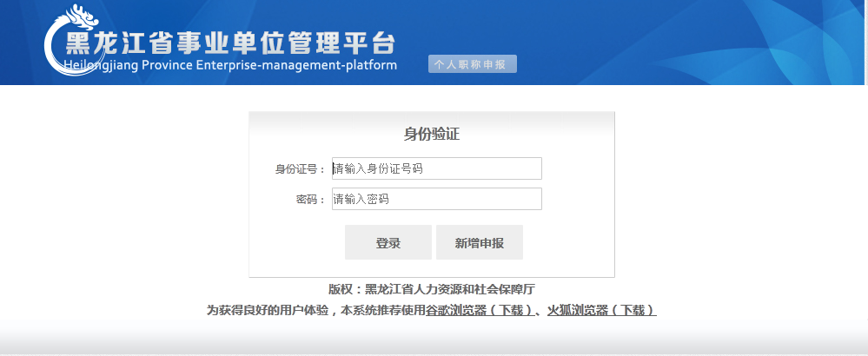Focus the 身份证号 input field

437,168
